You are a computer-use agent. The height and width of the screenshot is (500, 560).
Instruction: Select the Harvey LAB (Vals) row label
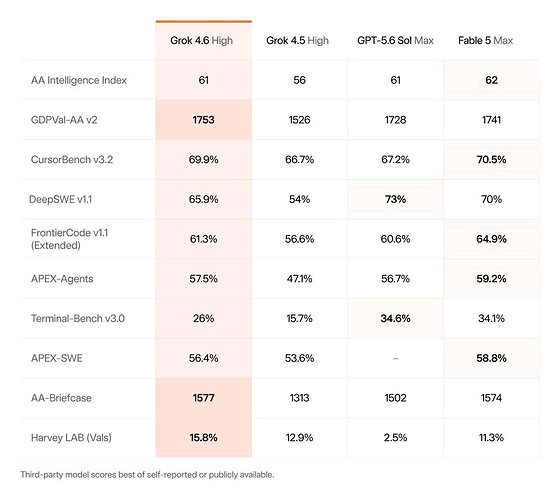[71, 438]
